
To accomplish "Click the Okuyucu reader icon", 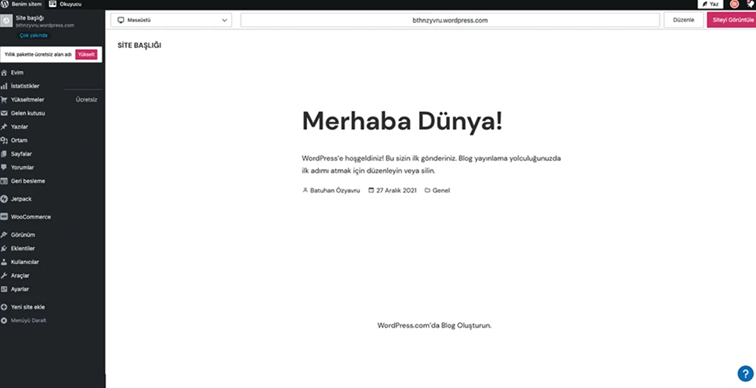I will (53, 4).
